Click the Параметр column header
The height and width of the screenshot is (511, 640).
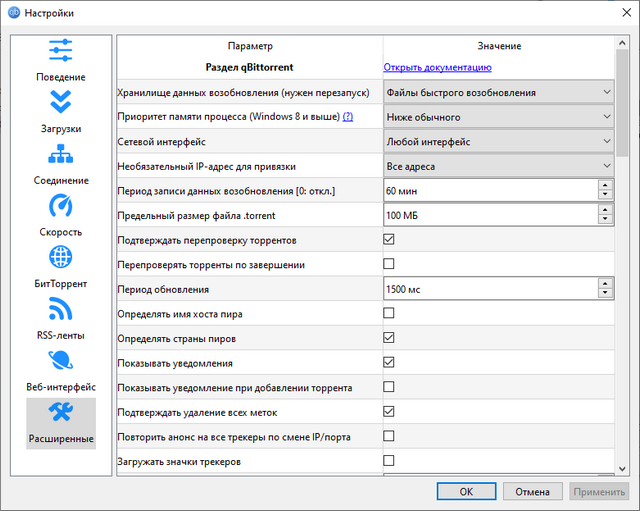pyautogui.click(x=249, y=46)
